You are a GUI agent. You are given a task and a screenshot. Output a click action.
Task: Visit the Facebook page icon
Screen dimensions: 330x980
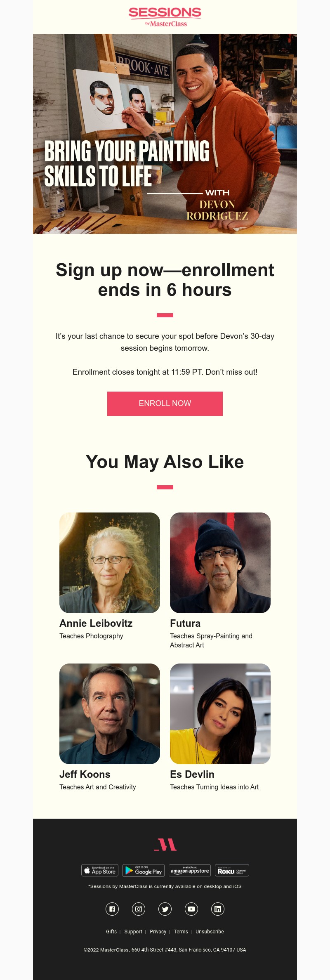tap(112, 909)
